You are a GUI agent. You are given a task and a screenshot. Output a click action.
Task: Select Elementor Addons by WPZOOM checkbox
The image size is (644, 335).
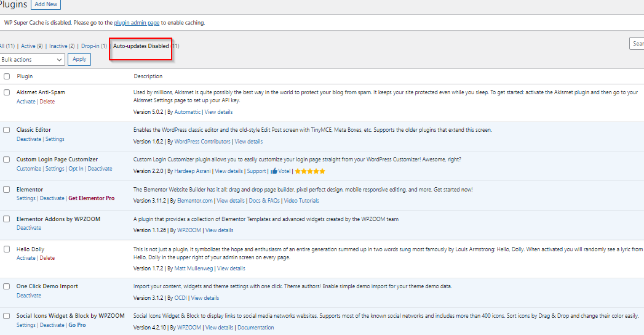point(7,219)
